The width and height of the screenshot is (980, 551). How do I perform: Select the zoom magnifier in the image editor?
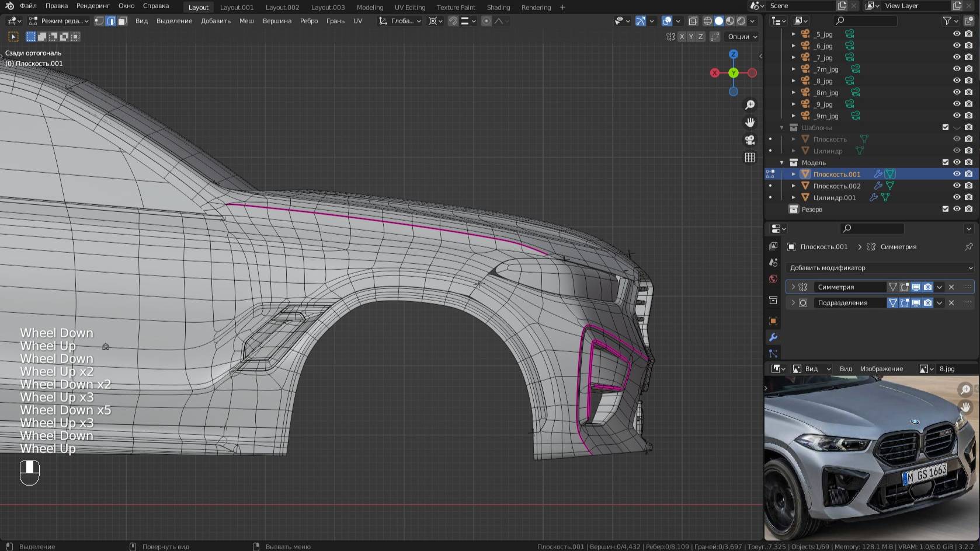click(x=966, y=389)
